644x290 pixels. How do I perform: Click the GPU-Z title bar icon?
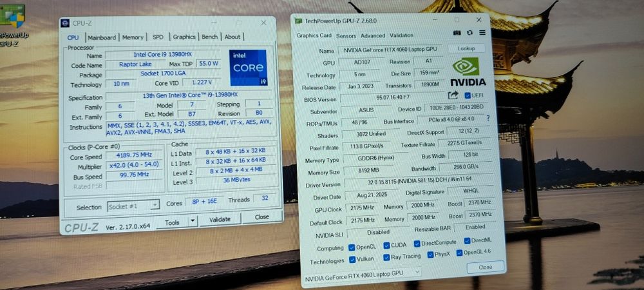(x=299, y=21)
